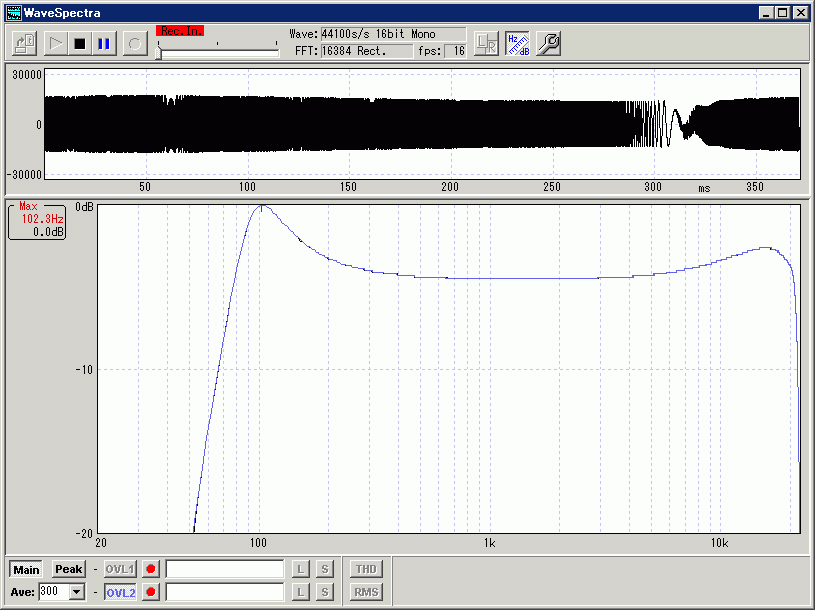The height and width of the screenshot is (610, 815).
Task: Click the WaveSpectra title bar icon
Action: (14, 13)
